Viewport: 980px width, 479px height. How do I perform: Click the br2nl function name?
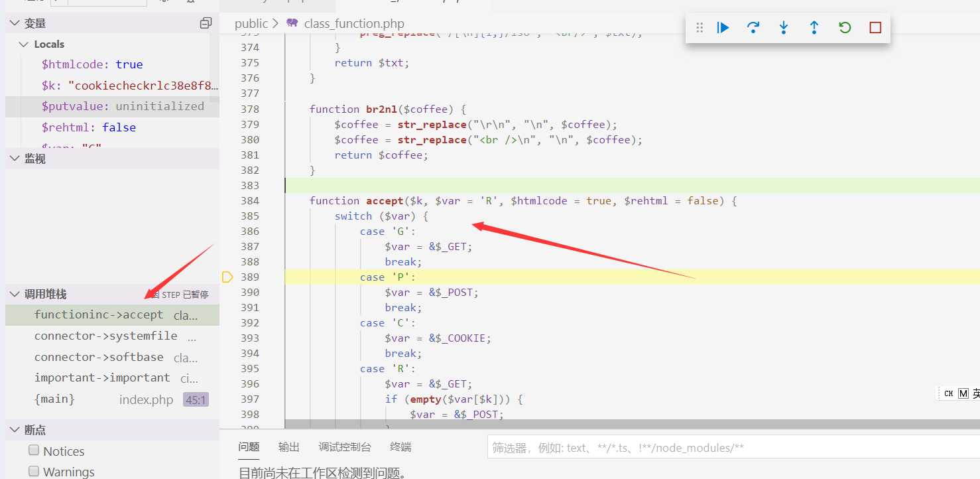point(381,109)
